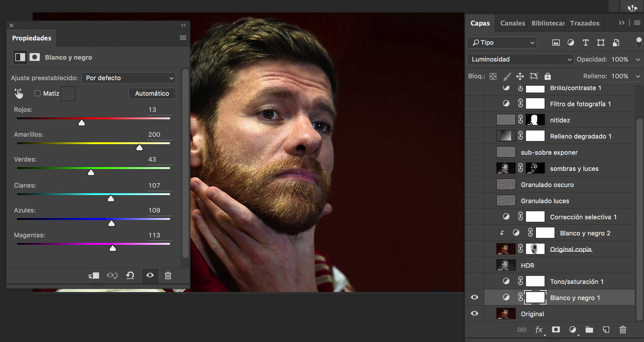The height and width of the screenshot is (342, 644).
Task: Open the layer styles fx menu
Action: tap(539, 330)
